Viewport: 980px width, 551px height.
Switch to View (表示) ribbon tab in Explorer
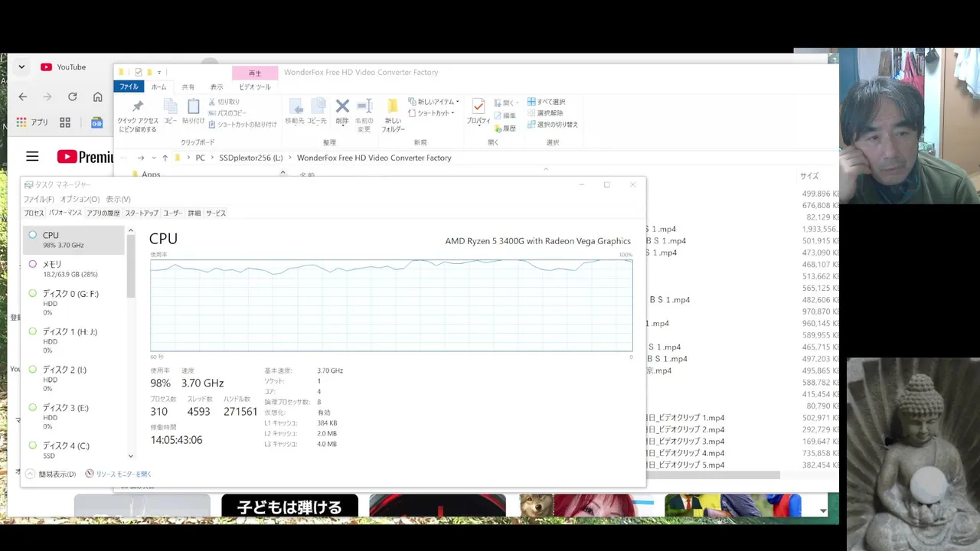[217, 87]
